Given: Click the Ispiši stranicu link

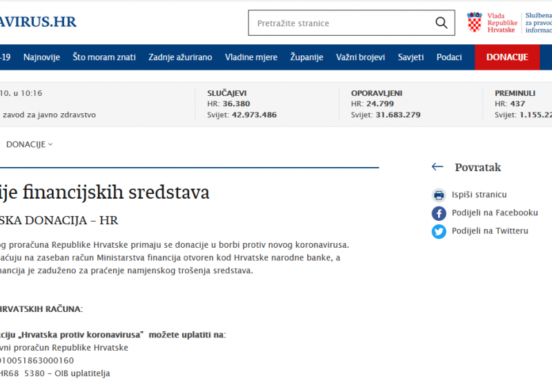Looking at the screenshot, I should tap(479, 195).
